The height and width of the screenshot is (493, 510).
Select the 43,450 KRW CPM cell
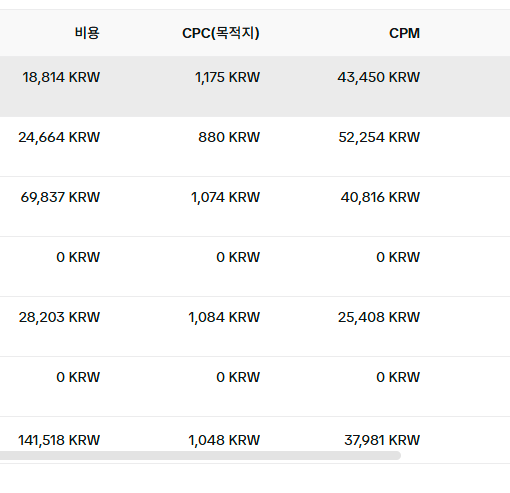point(379,77)
